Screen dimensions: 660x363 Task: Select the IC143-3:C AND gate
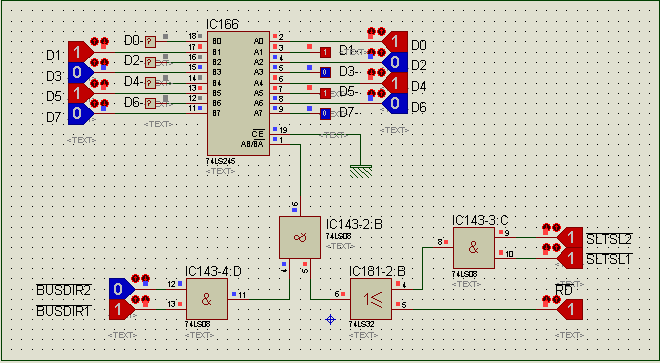point(474,248)
